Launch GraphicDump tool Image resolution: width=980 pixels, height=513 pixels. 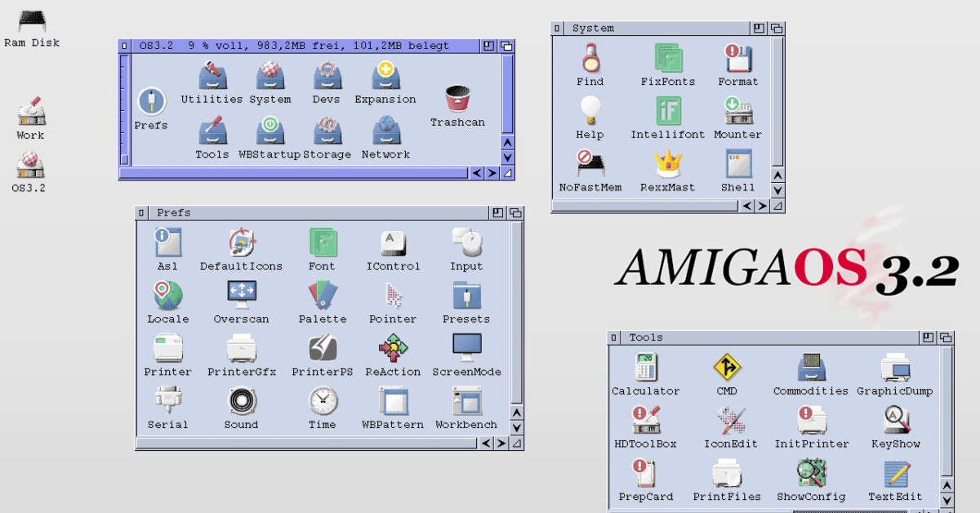pos(895,368)
